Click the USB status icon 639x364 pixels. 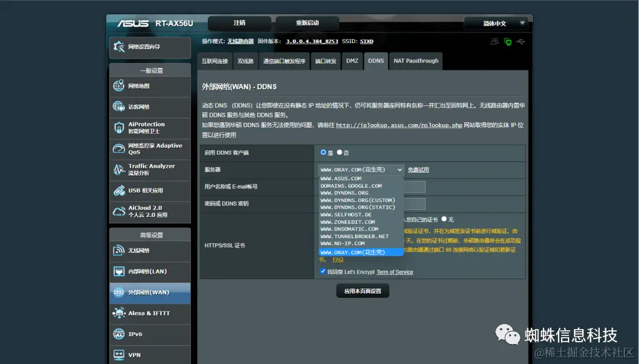pyautogui.click(x=520, y=42)
